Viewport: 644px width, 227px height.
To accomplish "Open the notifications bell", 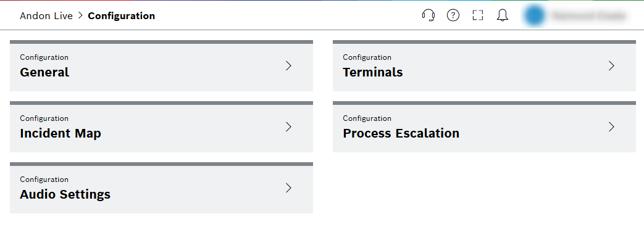I will pos(503,15).
